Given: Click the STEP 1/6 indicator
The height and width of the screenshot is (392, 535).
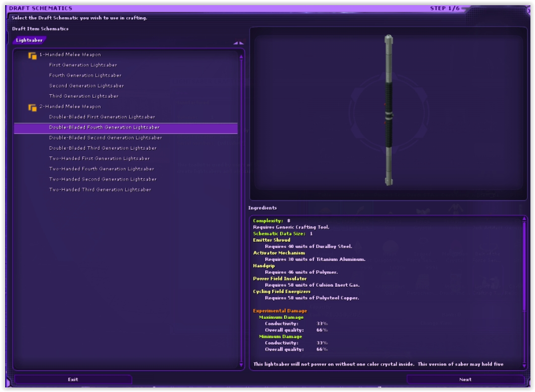Looking at the screenshot, I should point(445,8).
